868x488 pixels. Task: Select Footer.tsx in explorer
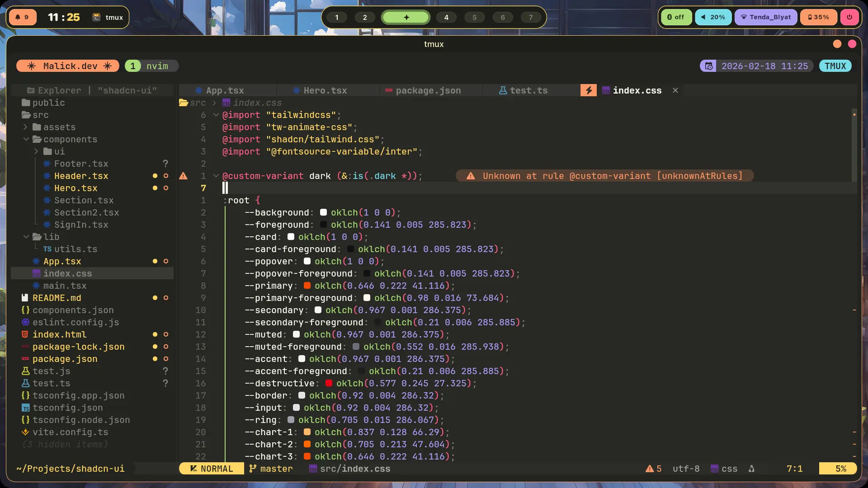click(81, 164)
